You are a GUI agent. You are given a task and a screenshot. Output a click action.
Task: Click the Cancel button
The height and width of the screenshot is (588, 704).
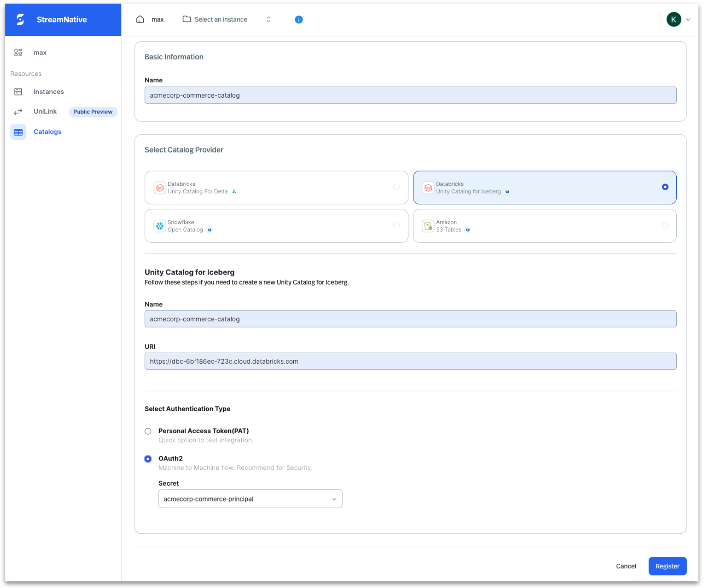626,566
